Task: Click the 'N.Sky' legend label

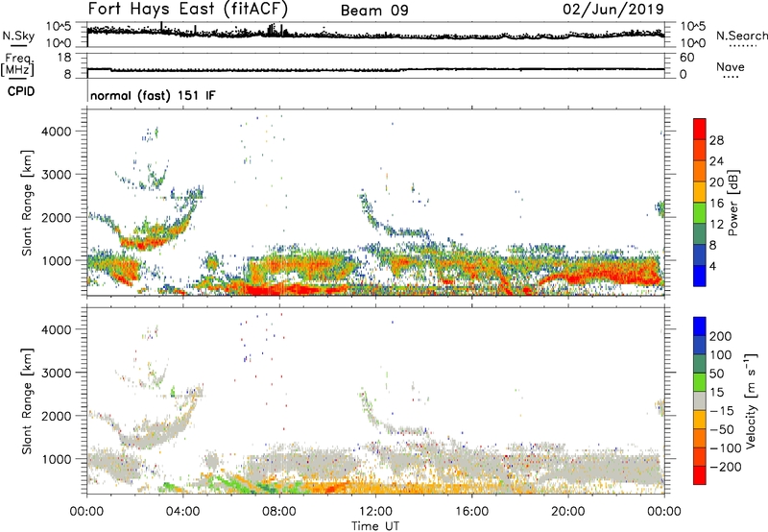Action: pos(18,36)
